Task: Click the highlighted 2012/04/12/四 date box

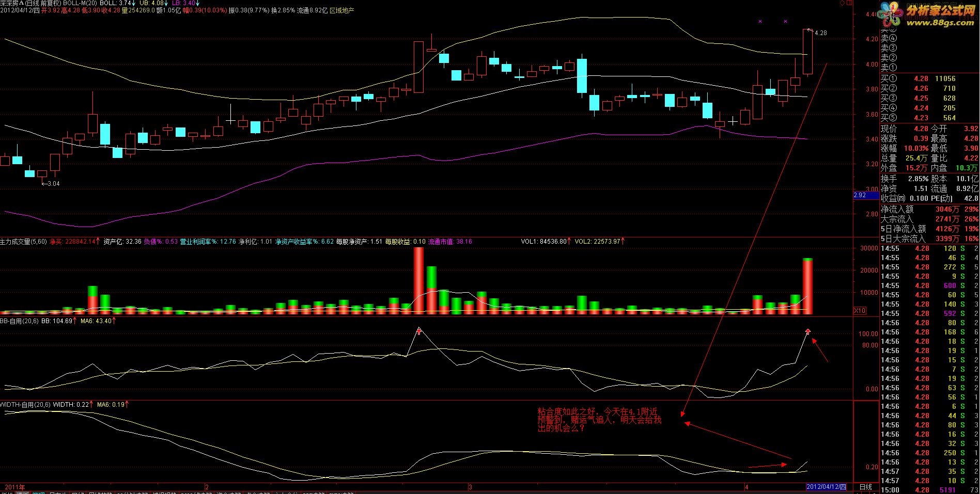Action: pyautogui.click(x=827, y=487)
